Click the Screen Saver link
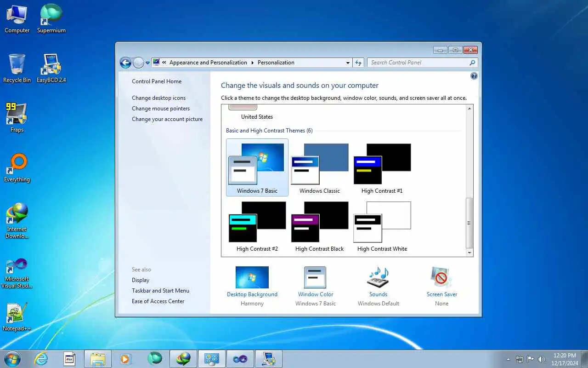 (x=442, y=294)
